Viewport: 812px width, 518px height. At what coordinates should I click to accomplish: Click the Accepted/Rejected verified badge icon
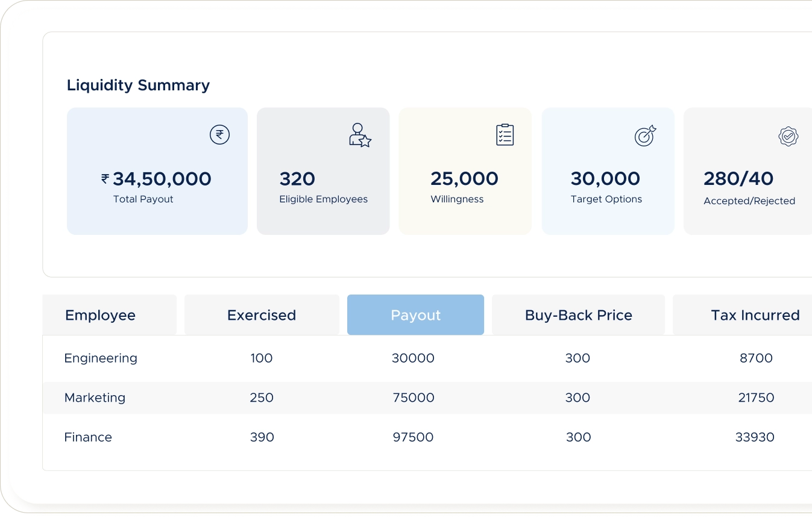click(788, 137)
